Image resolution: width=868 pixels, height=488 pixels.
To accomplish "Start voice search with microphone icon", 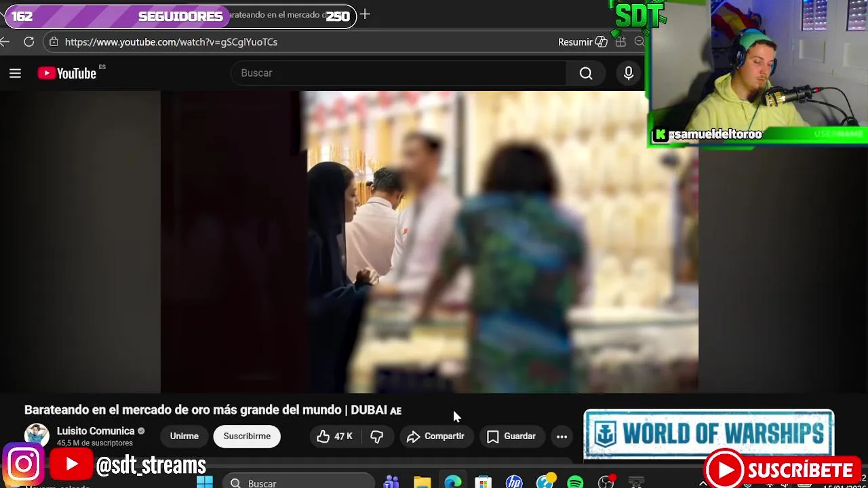I will 629,73.
